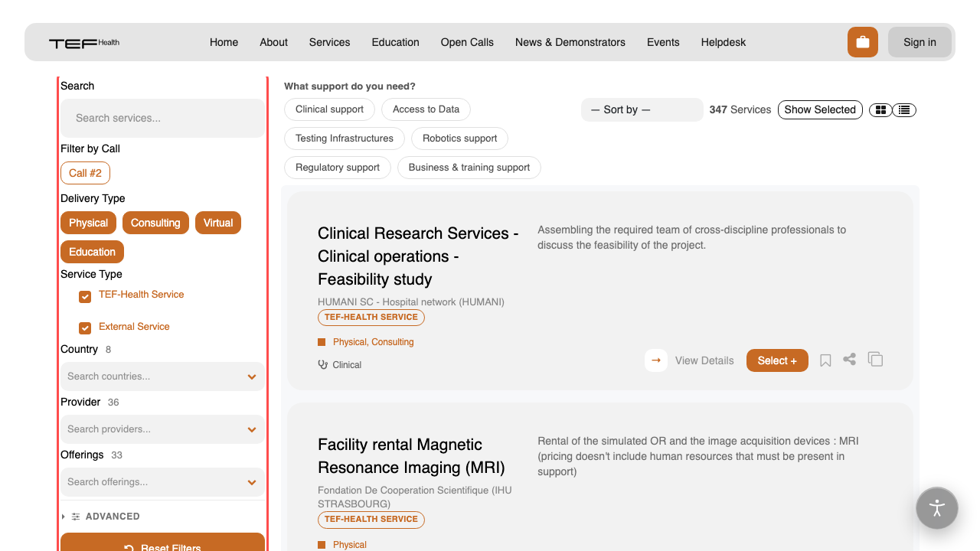The width and height of the screenshot is (980, 551).
Task: Click the Search services input field
Action: tap(162, 118)
